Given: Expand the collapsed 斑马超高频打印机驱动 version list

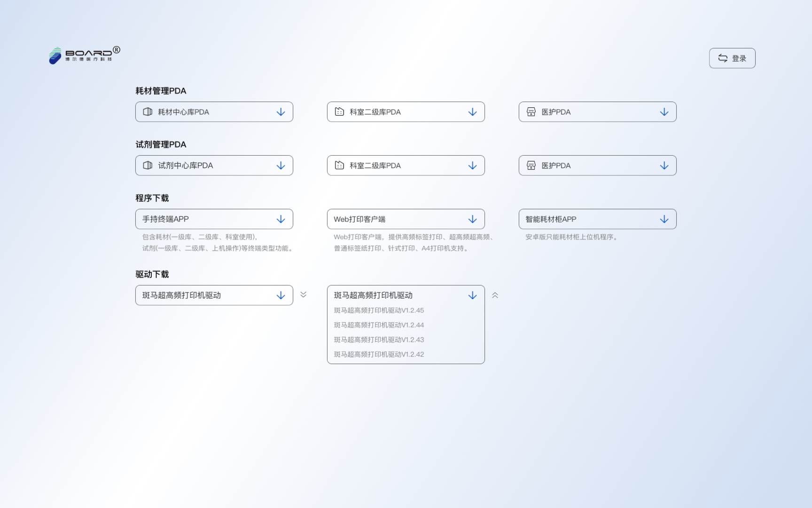Looking at the screenshot, I should (304, 295).
